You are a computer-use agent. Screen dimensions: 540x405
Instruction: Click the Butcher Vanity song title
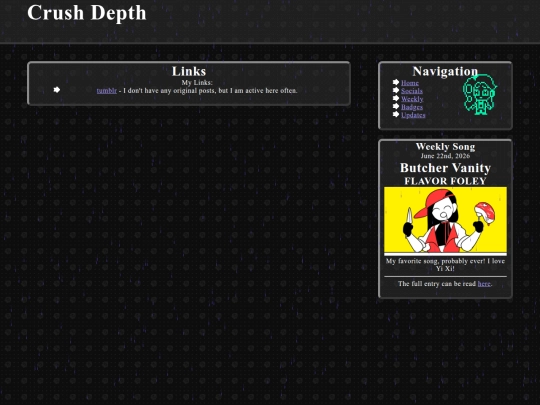(445, 168)
